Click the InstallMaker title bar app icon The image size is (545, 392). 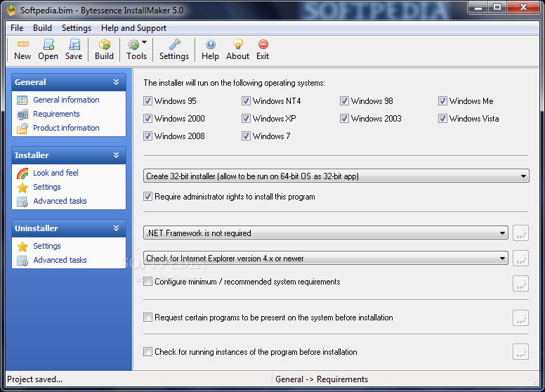[11, 11]
